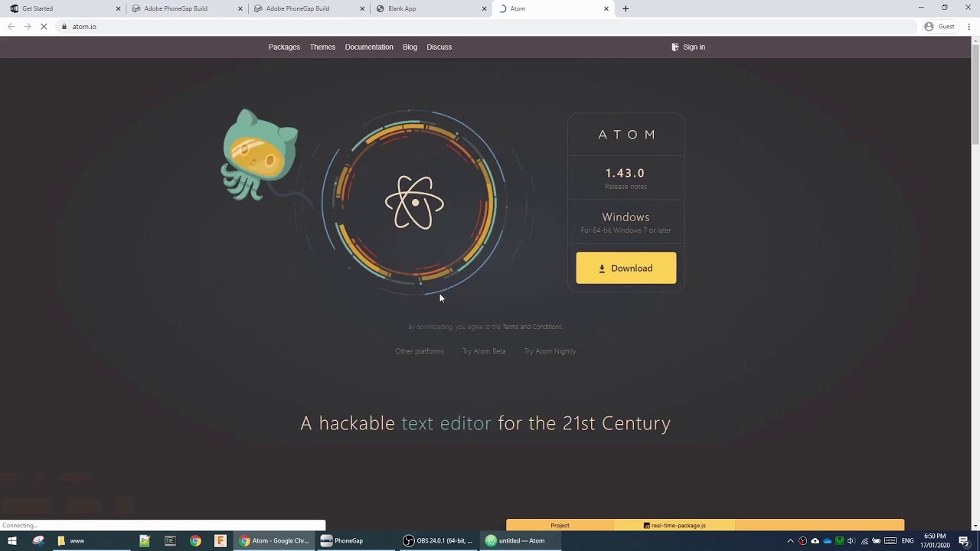Switch to the PhoneGap taskbar window

[x=356, y=541]
